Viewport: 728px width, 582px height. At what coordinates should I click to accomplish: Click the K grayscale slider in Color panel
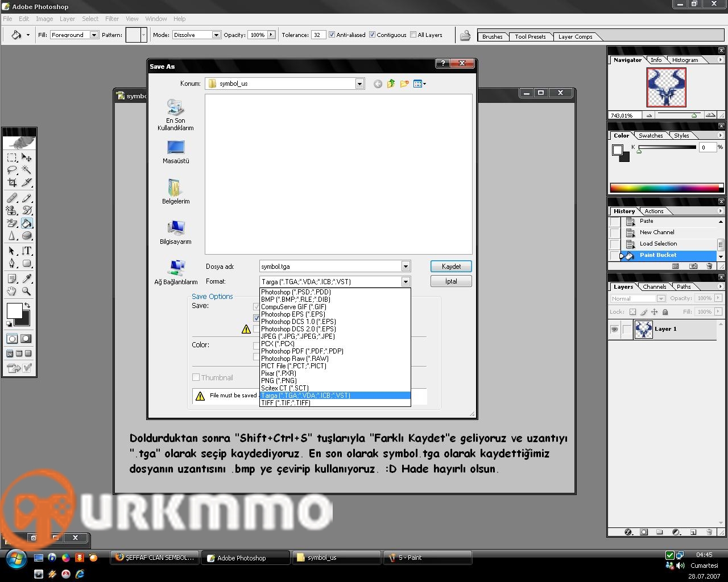(x=667, y=148)
